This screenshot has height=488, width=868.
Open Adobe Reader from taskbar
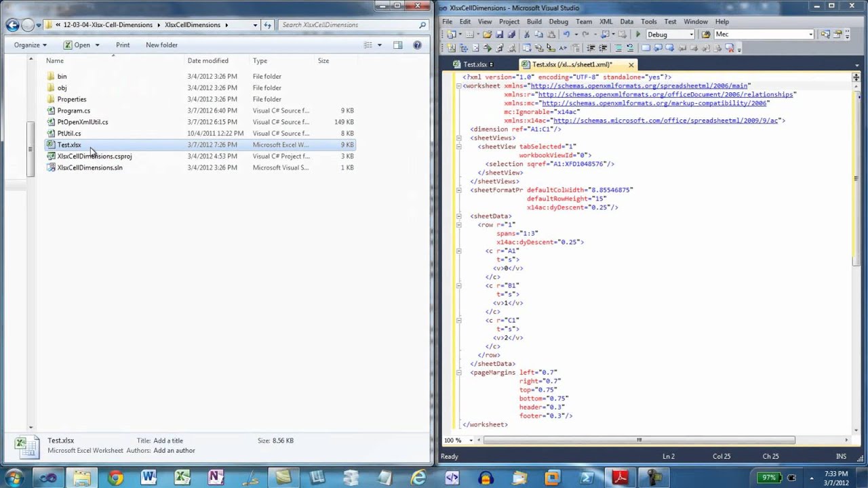(620, 478)
